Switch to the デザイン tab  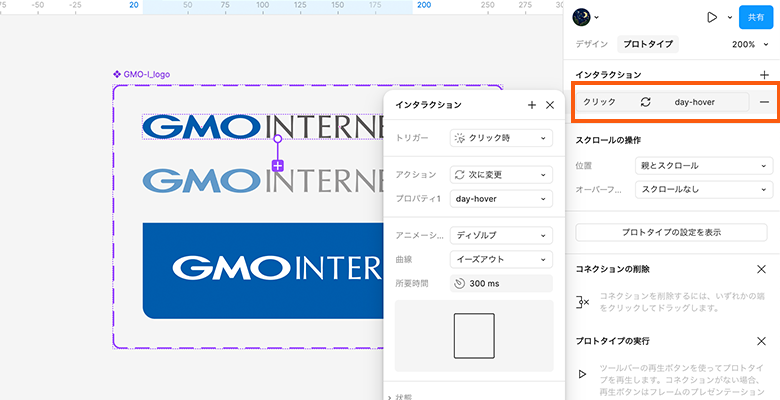591,44
